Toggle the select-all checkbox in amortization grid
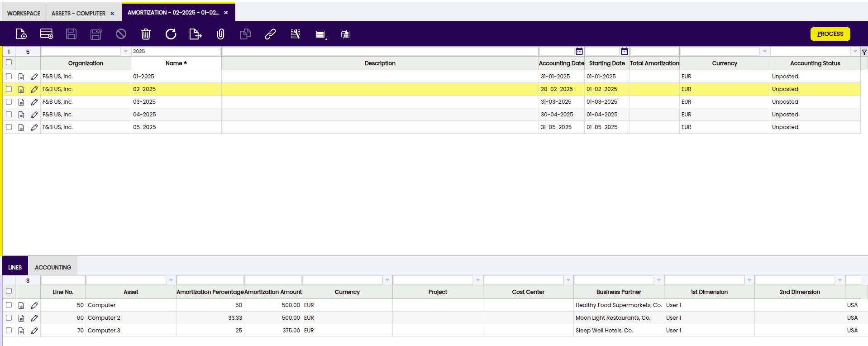 (9, 62)
